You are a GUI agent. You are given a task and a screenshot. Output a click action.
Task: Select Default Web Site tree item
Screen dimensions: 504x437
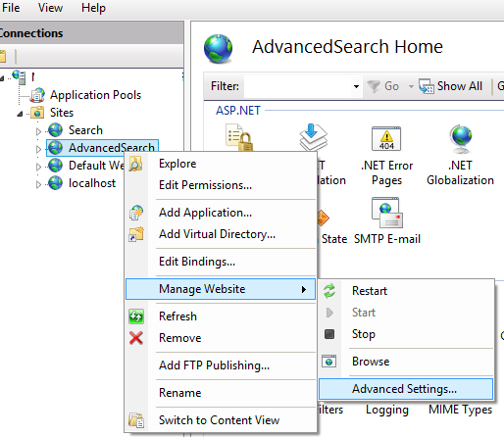tap(86, 166)
